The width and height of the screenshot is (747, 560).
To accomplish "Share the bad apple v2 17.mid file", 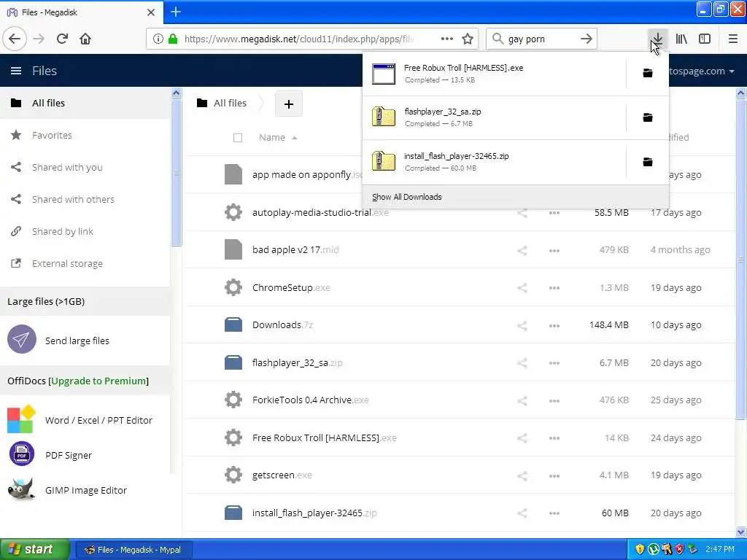I will 522,250.
